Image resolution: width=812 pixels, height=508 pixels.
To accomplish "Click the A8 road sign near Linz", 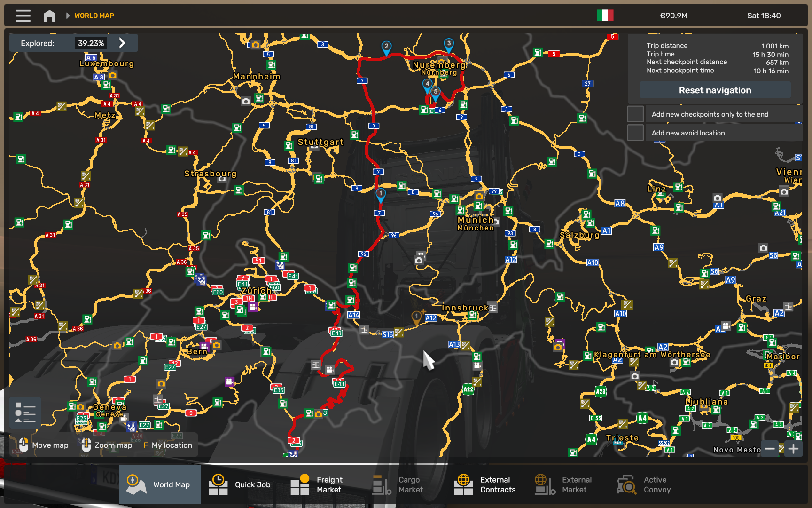I will [620, 204].
